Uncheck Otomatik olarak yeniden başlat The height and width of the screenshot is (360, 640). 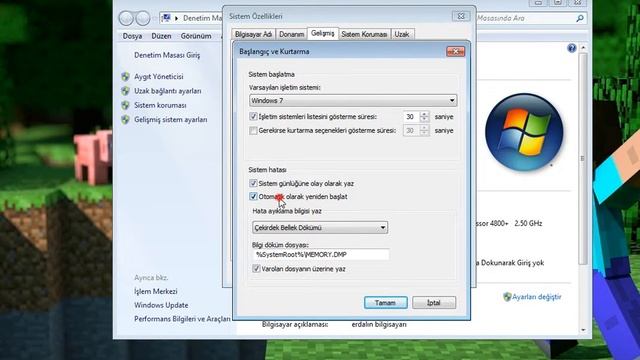(253, 197)
